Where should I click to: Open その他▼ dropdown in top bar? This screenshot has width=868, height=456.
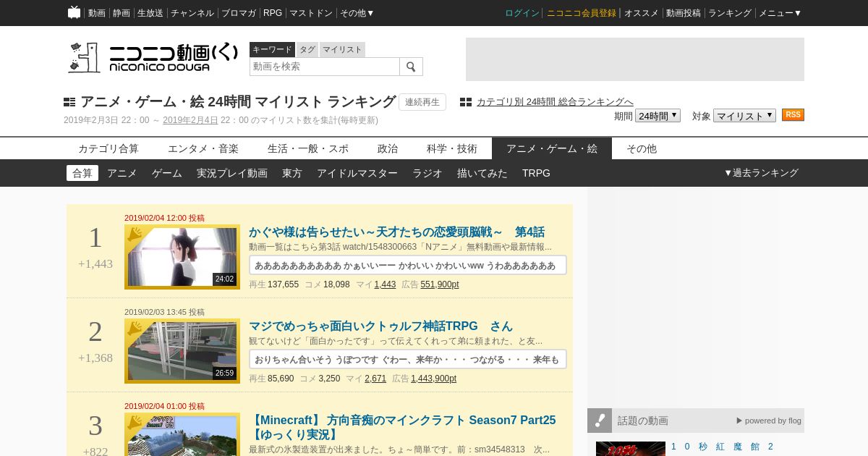pos(357,13)
